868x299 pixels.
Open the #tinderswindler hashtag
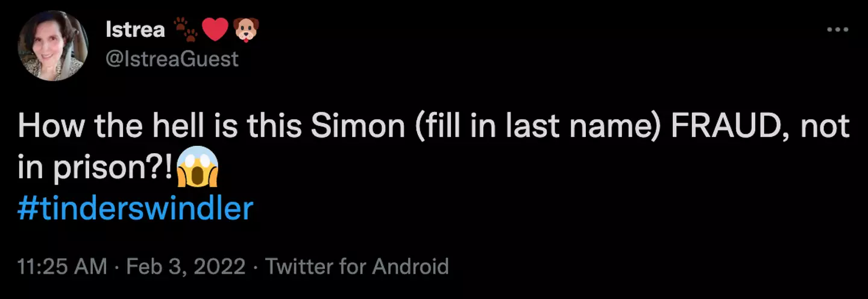(136, 209)
